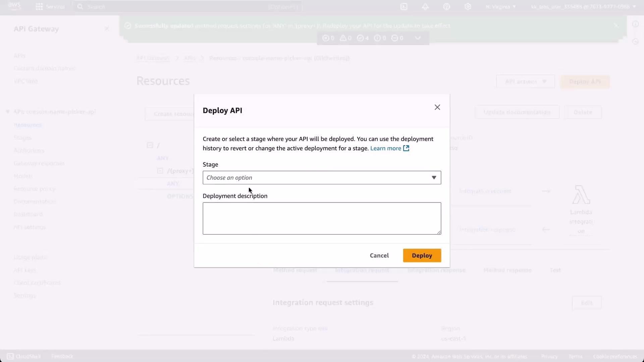Click the orange Deploy button
The height and width of the screenshot is (362, 644).
[x=422, y=255]
